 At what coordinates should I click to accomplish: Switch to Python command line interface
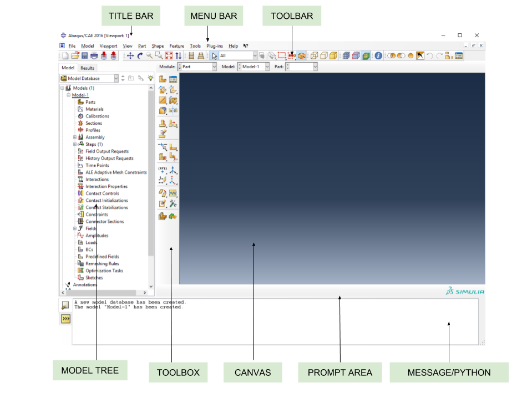point(65,319)
